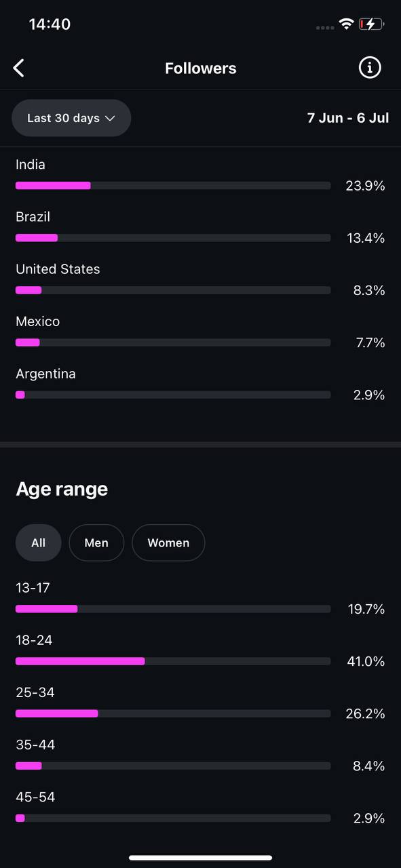Tap the Argentina country row
The width and height of the screenshot is (401, 868).
tap(200, 384)
